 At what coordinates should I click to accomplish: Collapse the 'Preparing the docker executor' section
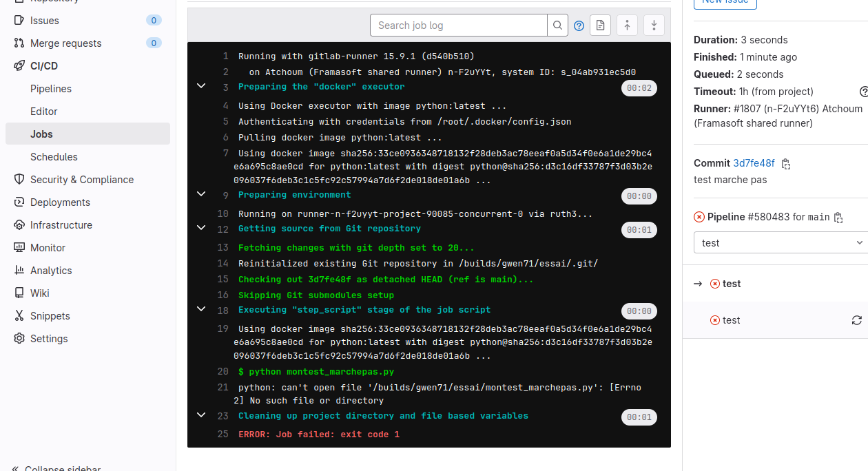pos(201,86)
